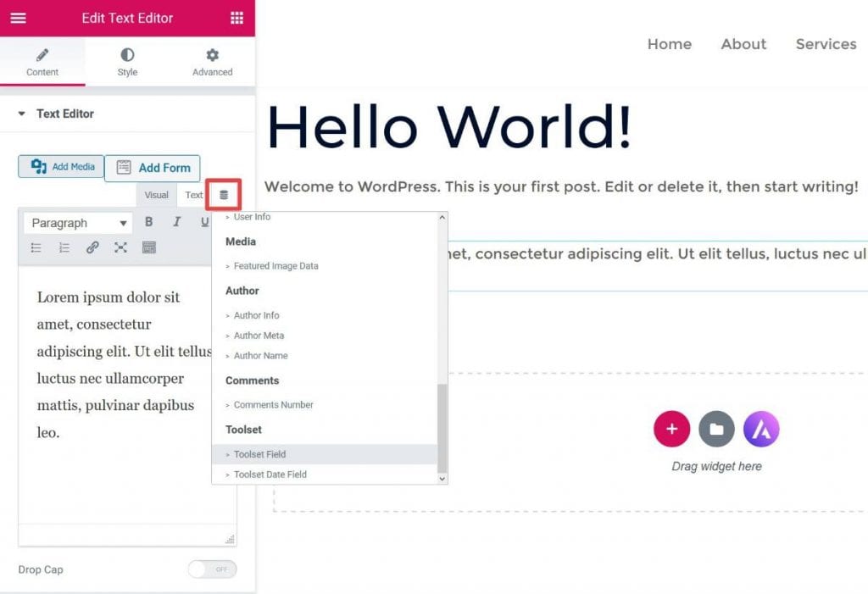Image resolution: width=868 pixels, height=594 pixels.
Task: Apply italic formatting to text
Action: point(176,222)
